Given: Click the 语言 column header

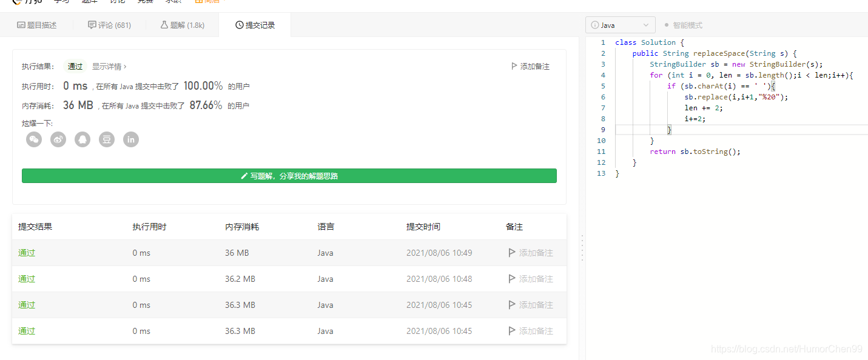Looking at the screenshot, I should click(326, 227).
